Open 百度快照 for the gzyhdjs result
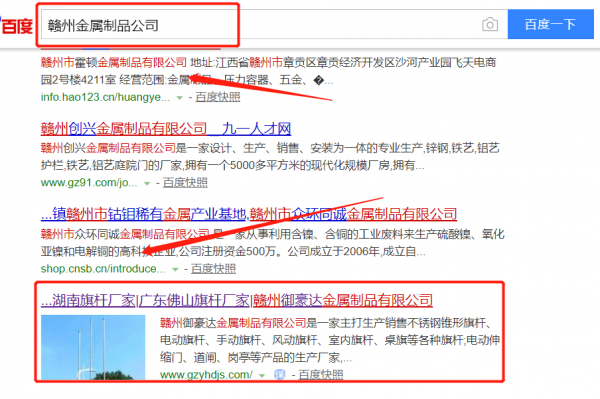 320,375
